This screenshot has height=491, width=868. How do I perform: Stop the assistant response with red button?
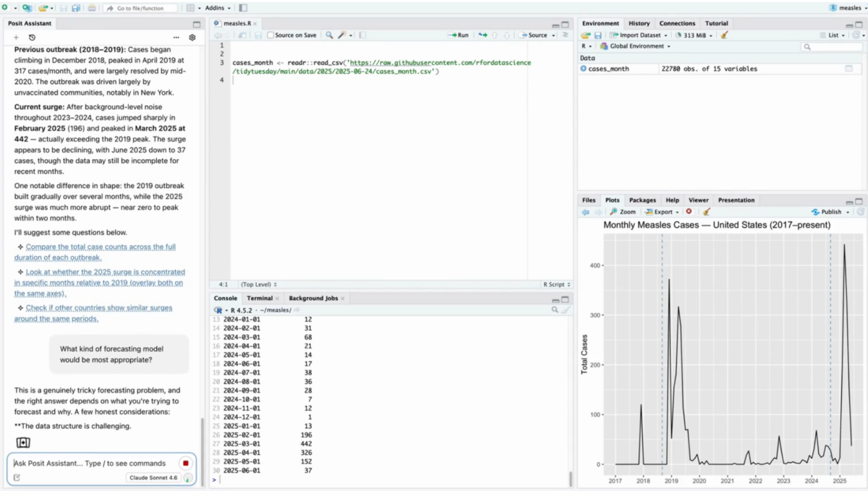pos(186,464)
